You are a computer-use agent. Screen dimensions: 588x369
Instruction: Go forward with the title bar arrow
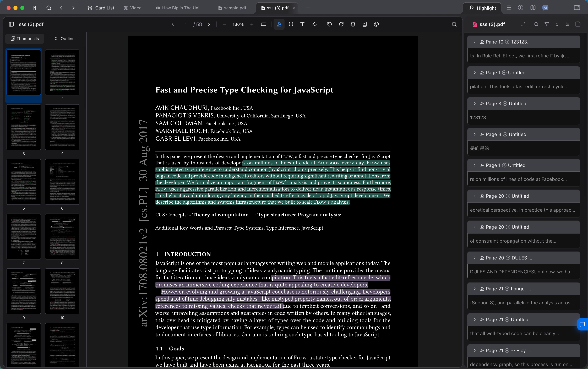[73, 8]
